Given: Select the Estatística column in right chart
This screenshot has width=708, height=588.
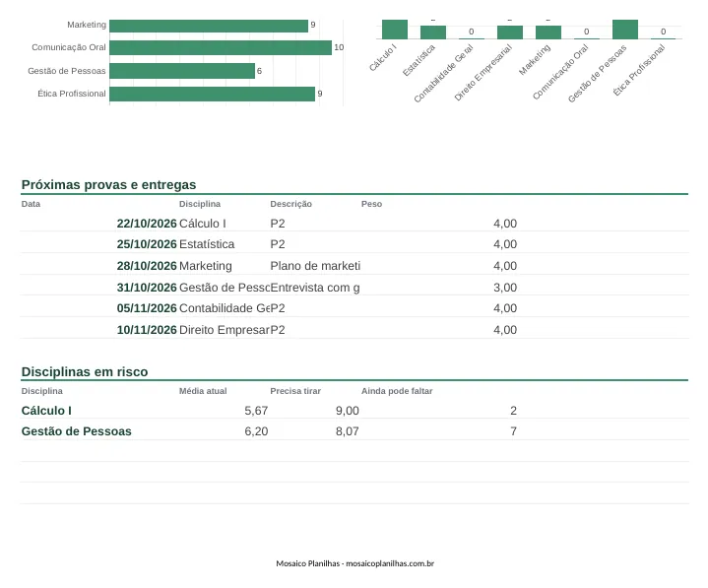Looking at the screenshot, I should tap(433, 33).
